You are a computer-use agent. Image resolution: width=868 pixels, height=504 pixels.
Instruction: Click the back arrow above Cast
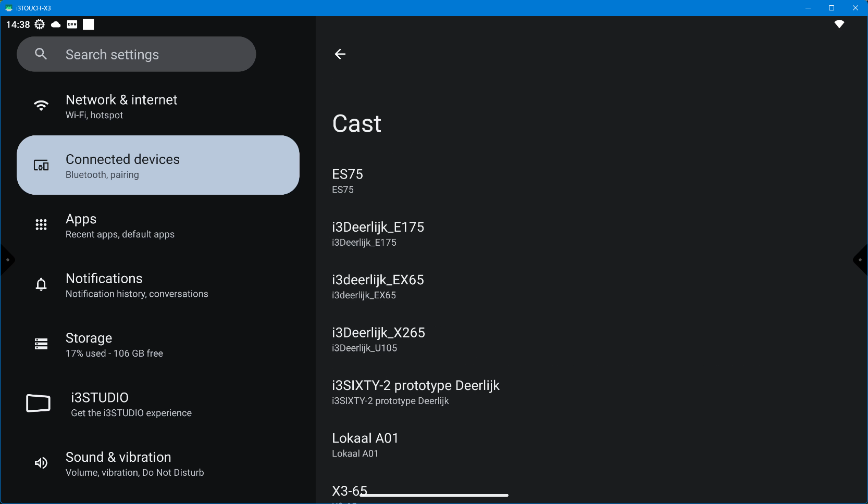coord(340,54)
